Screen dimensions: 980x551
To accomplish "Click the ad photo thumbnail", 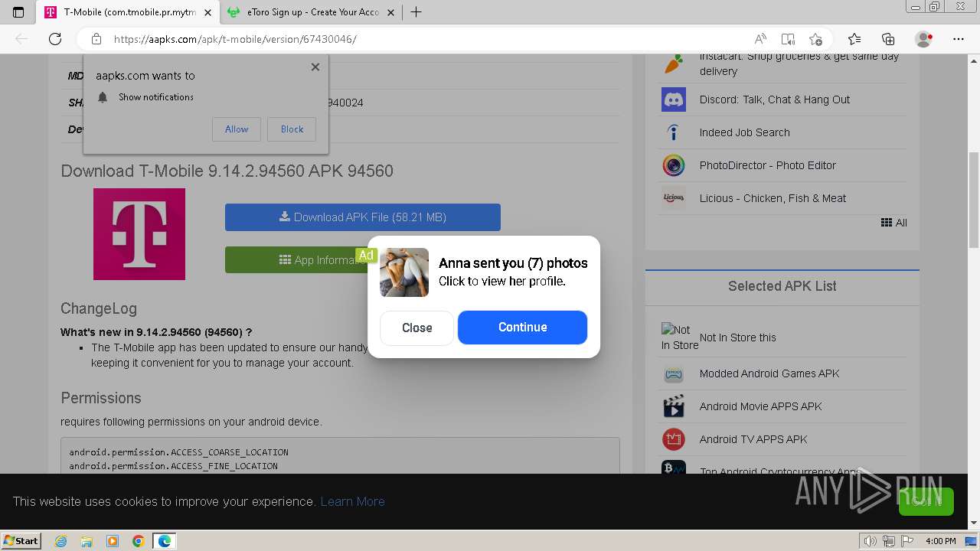I will coord(404,272).
